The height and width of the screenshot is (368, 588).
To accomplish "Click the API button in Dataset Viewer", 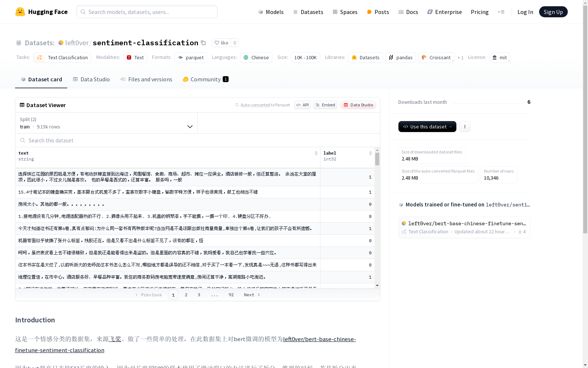I will click(302, 105).
